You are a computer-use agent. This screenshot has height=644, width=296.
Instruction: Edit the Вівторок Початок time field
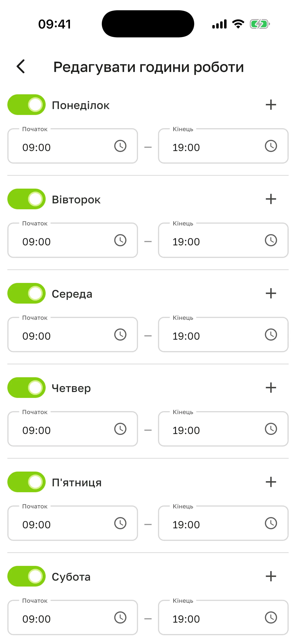point(73,240)
